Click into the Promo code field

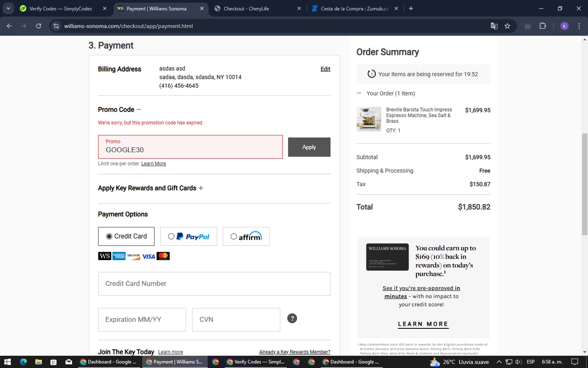click(190, 147)
